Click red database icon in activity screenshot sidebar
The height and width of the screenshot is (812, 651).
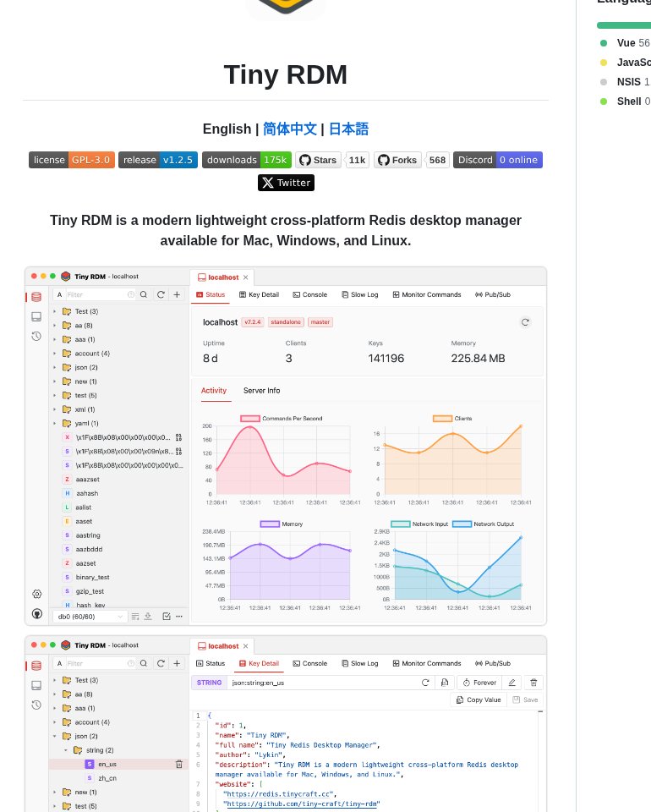click(x=36, y=297)
